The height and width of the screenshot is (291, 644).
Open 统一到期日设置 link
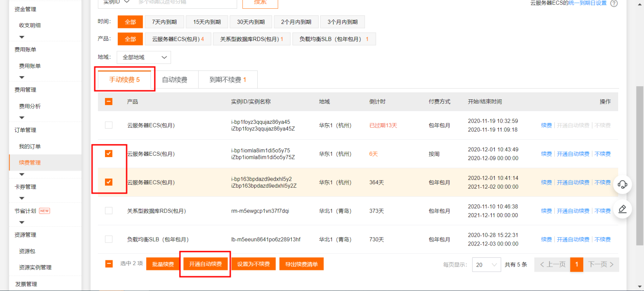pyautogui.click(x=588, y=3)
